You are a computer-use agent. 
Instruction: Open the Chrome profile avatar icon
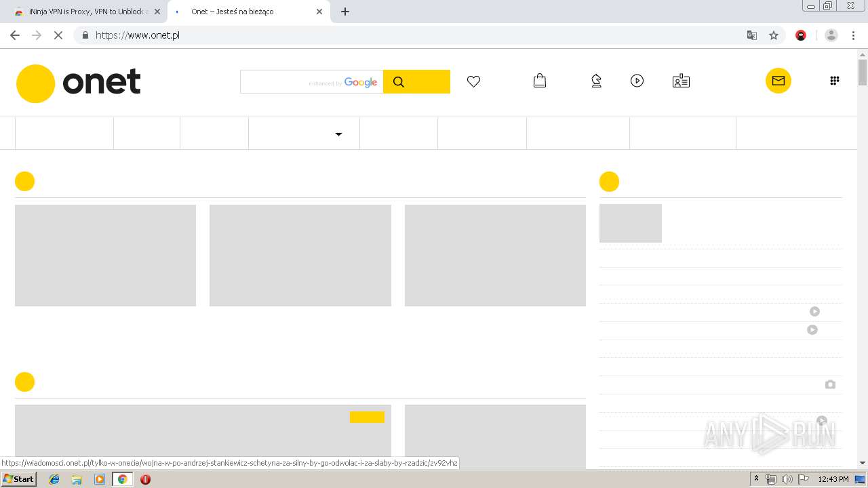(x=831, y=35)
